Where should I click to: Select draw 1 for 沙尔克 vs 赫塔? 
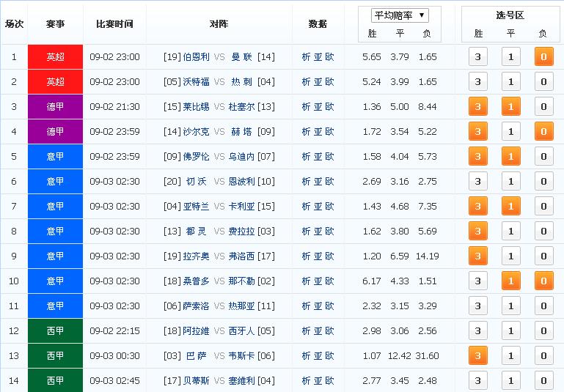tap(510, 131)
